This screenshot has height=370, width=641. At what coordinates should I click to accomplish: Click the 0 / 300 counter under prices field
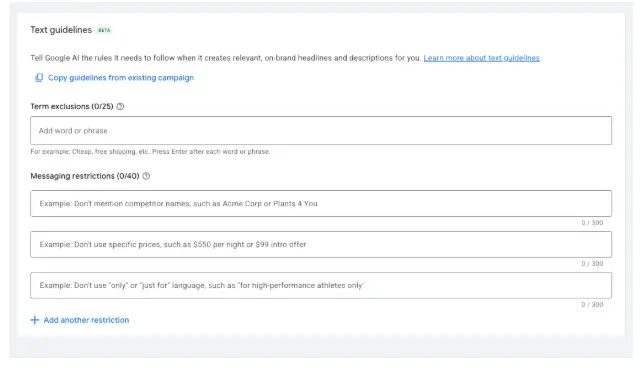pos(592,264)
